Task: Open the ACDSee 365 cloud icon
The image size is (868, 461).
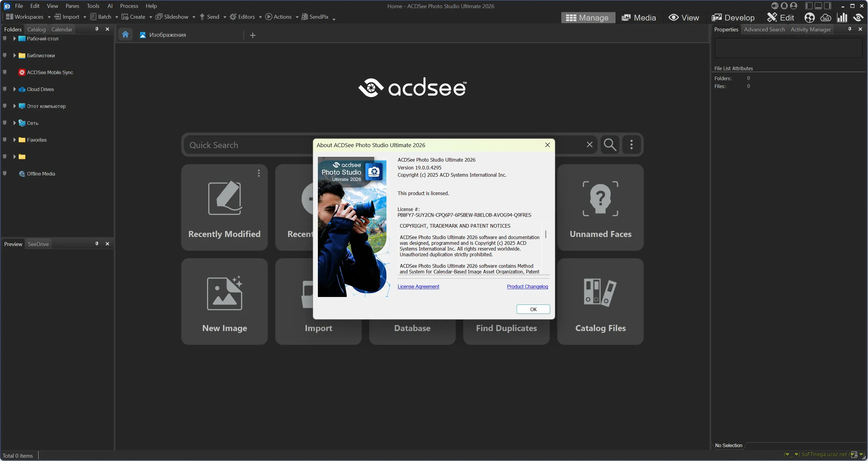Action: 826,17
